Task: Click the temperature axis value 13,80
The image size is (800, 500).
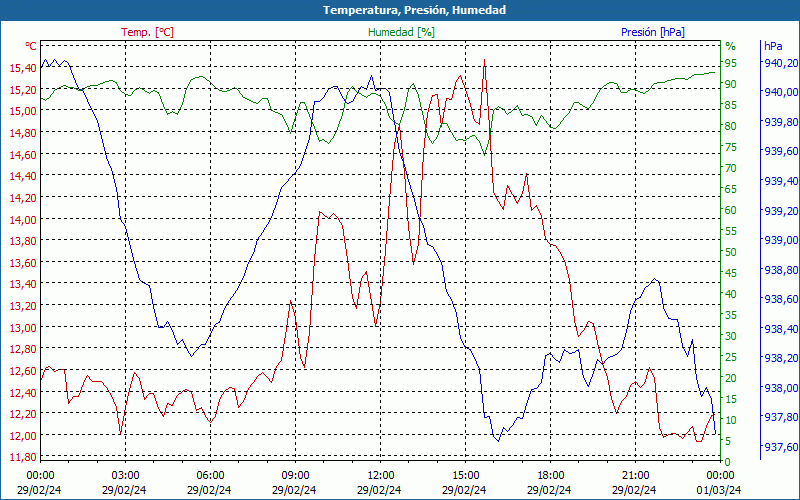Action: [23, 241]
